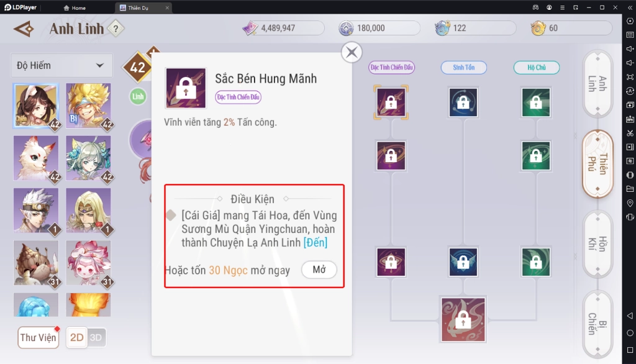
Task: Click the LDPlayer scissors screenshot icon
Action: pos(630,133)
